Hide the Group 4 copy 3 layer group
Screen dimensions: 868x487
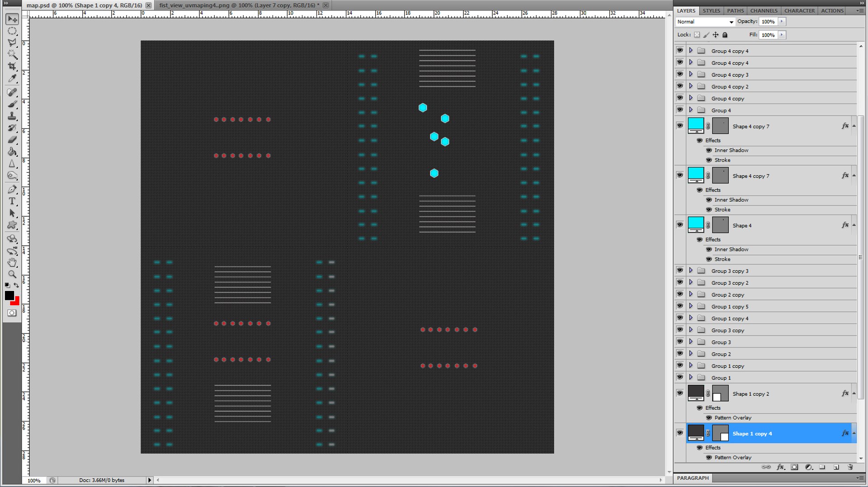click(x=680, y=74)
